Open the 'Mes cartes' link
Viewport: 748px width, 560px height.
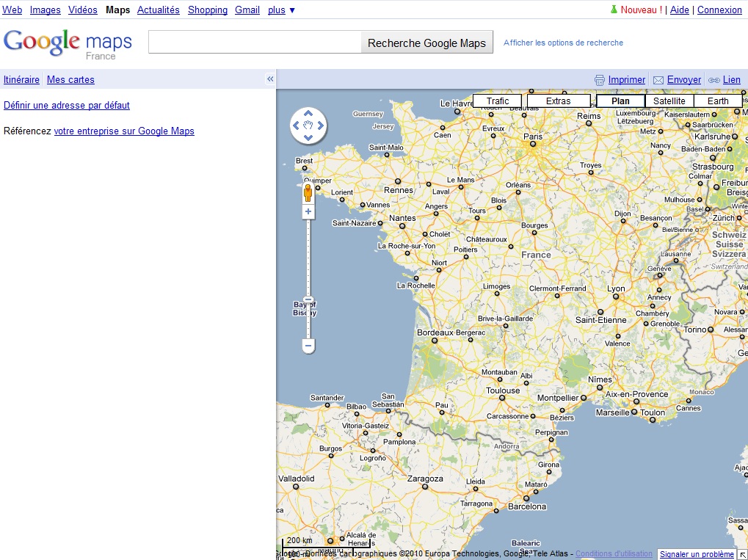(x=70, y=80)
